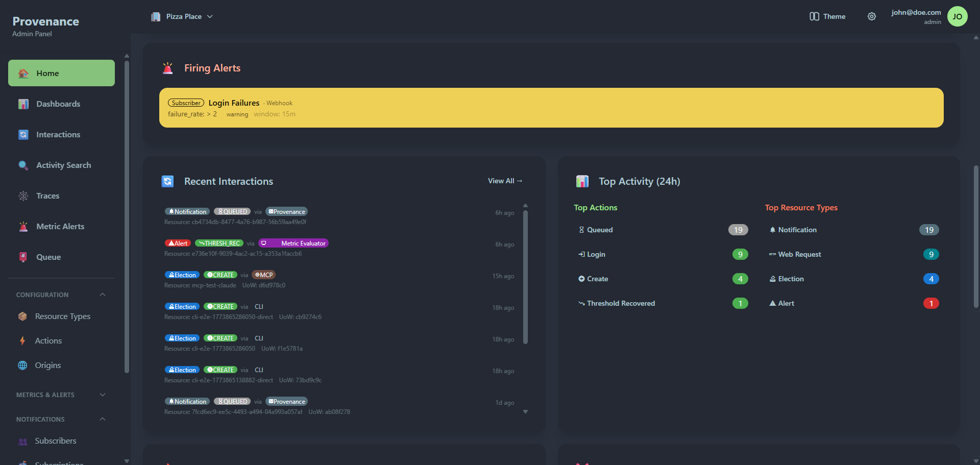Open the Pizza Place organization dropdown
980x465 pixels.
pyautogui.click(x=182, y=16)
